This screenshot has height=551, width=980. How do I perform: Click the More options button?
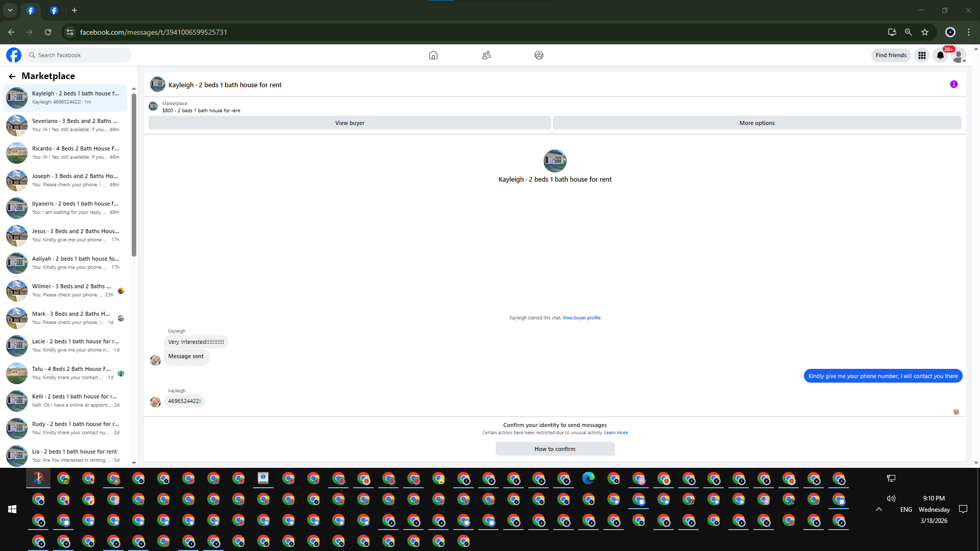[756, 123]
